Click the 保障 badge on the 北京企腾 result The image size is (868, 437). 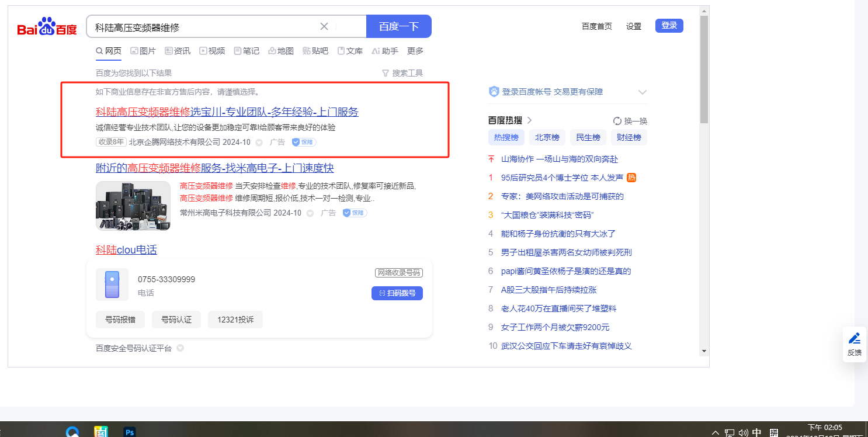(304, 142)
